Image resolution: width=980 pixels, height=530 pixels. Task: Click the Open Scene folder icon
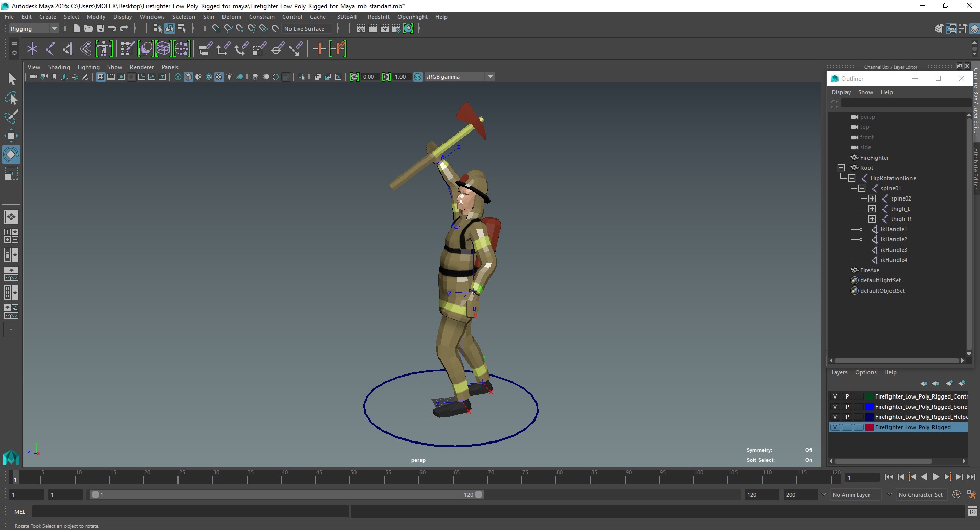[x=88, y=29]
